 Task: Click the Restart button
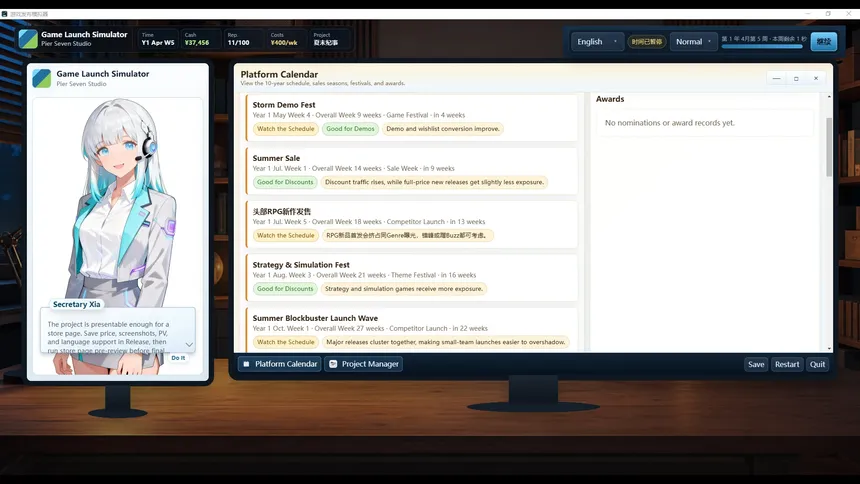click(x=787, y=364)
